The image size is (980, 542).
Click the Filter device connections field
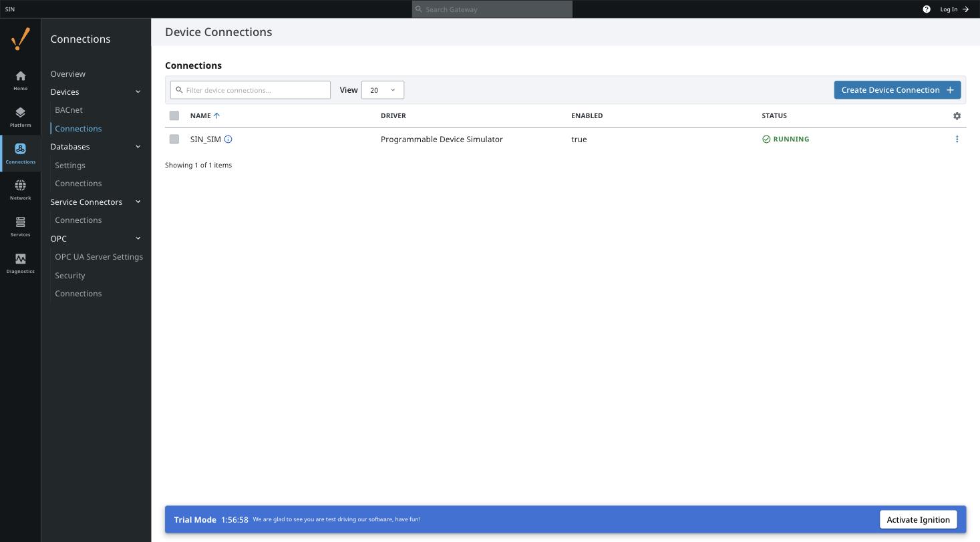pos(251,90)
